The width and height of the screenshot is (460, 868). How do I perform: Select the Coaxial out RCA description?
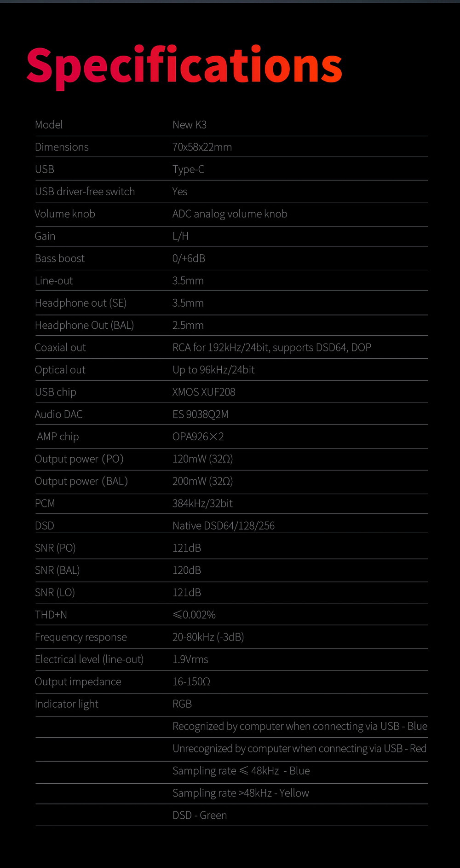pyautogui.click(x=271, y=347)
